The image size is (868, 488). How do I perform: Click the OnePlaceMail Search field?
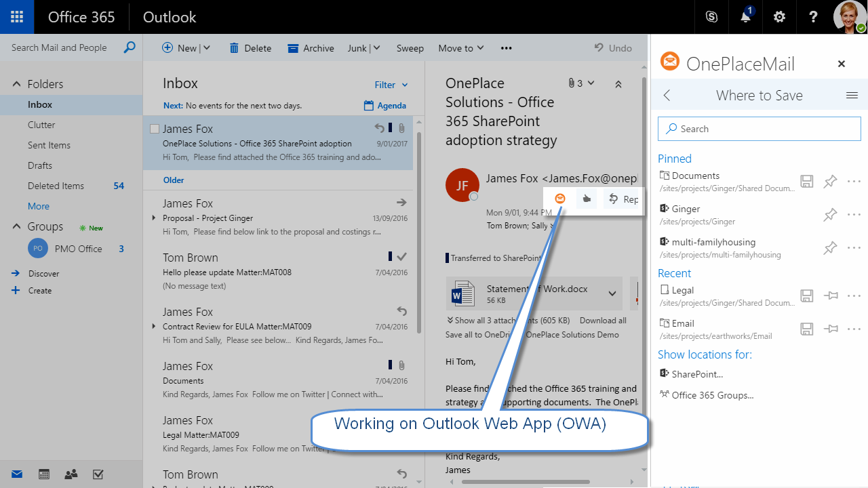click(759, 129)
